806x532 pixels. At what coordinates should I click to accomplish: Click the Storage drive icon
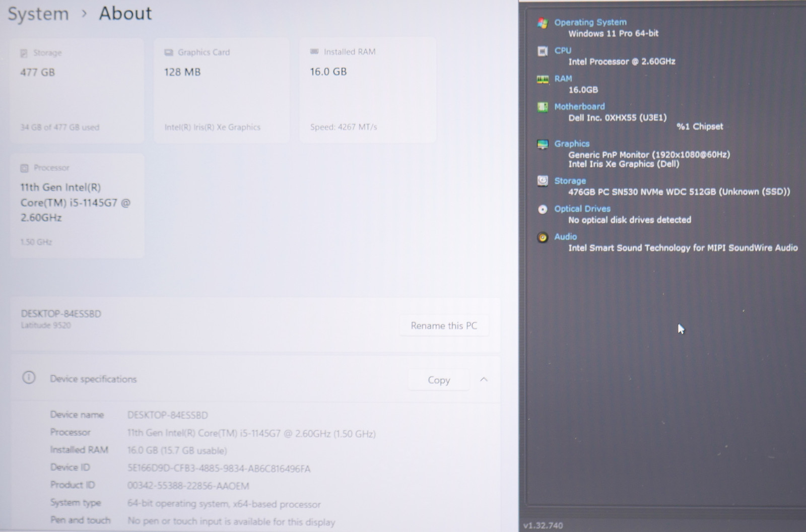[543, 181]
